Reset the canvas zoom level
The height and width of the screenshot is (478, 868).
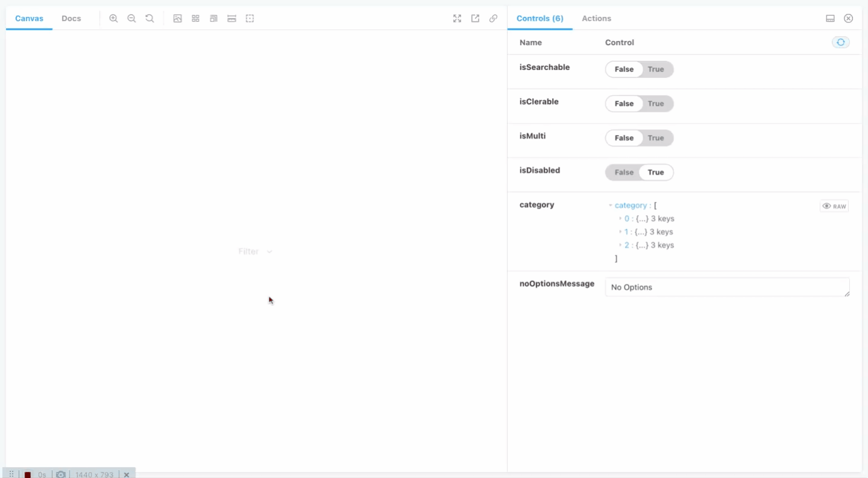pyautogui.click(x=149, y=19)
